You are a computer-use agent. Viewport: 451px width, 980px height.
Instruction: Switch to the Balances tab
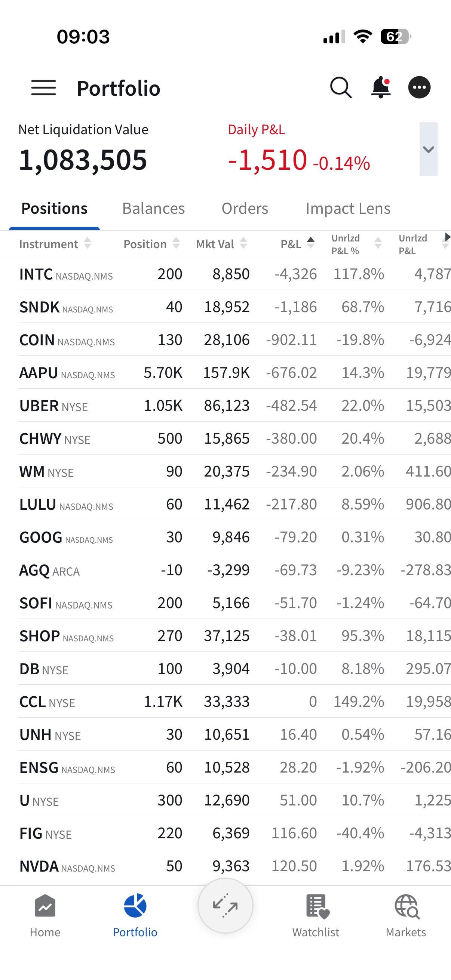point(153,209)
